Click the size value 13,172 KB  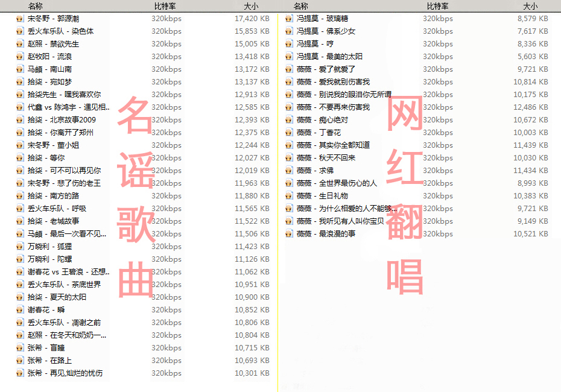click(252, 69)
